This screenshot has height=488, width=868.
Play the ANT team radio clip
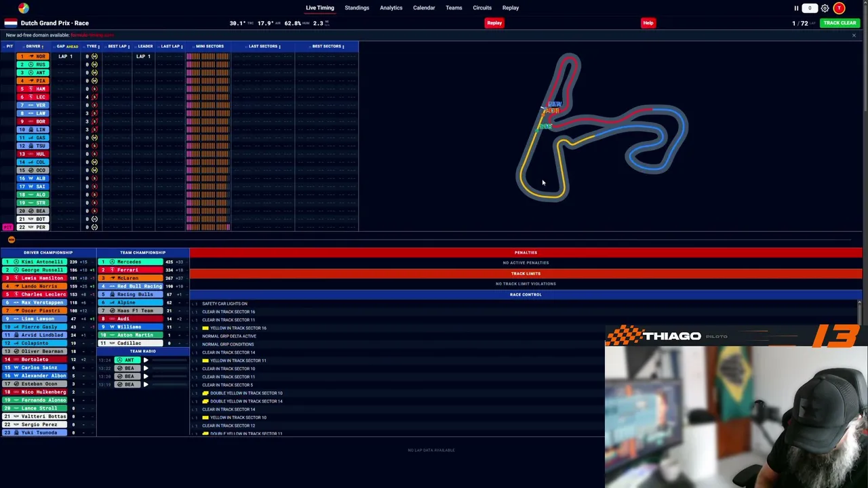point(146,360)
